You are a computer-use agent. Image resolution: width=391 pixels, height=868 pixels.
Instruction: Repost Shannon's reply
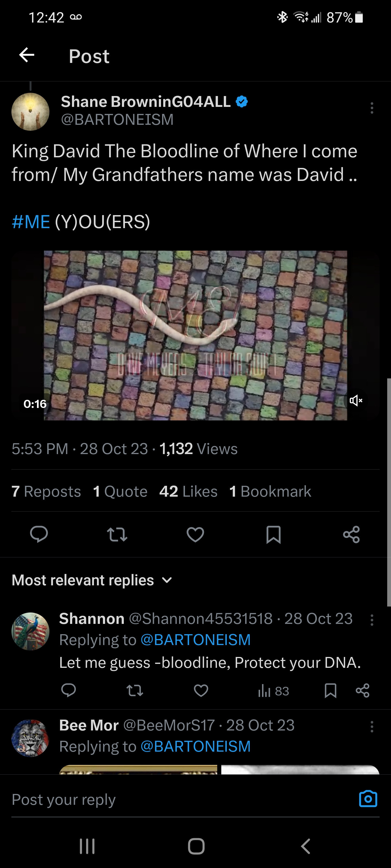pos(135,691)
